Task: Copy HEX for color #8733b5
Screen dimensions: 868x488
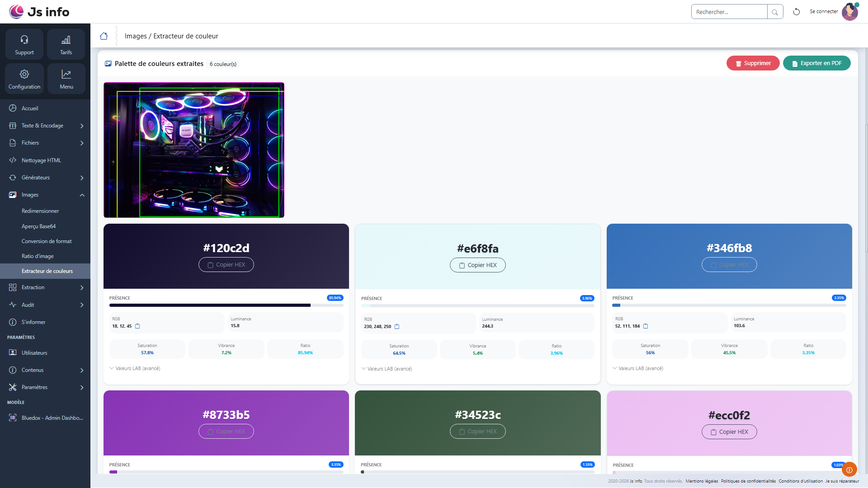Action: [226, 432]
